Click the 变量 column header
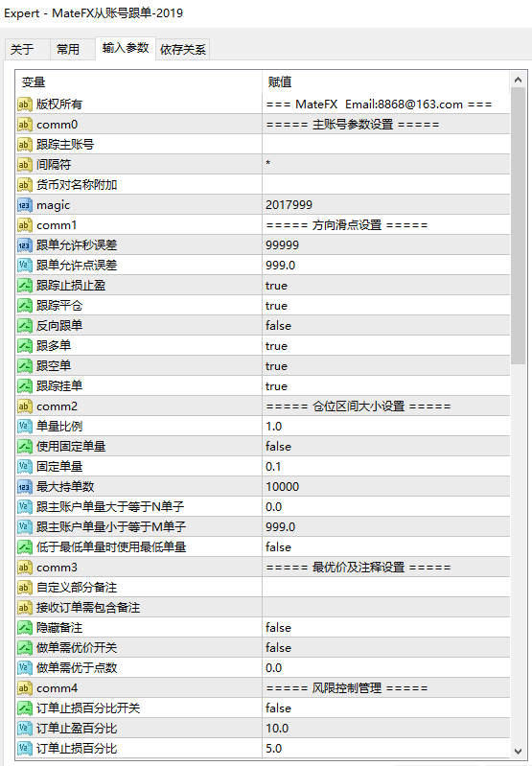The height and width of the screenshot is (766, 532). 139,82
